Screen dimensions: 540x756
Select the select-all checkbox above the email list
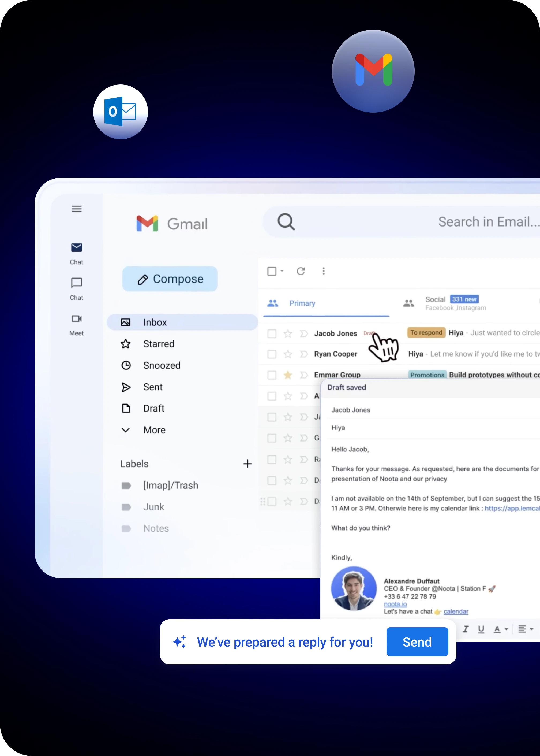tap(272, 271)
